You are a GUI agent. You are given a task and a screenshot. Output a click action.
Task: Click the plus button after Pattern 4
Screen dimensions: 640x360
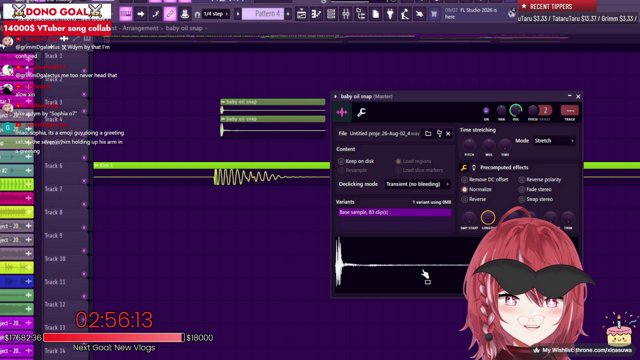click(x=288, y=14)
